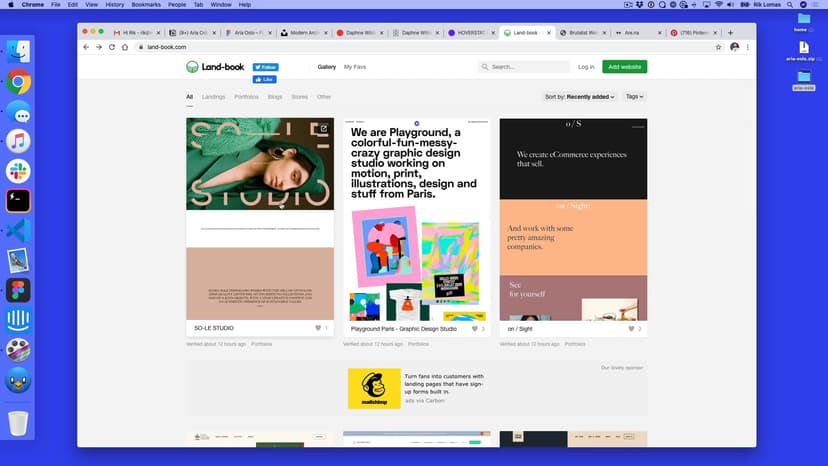The image size is (828, 466).
Task: Like the SO-LE STUDIO site with heart
Action: 318,328
